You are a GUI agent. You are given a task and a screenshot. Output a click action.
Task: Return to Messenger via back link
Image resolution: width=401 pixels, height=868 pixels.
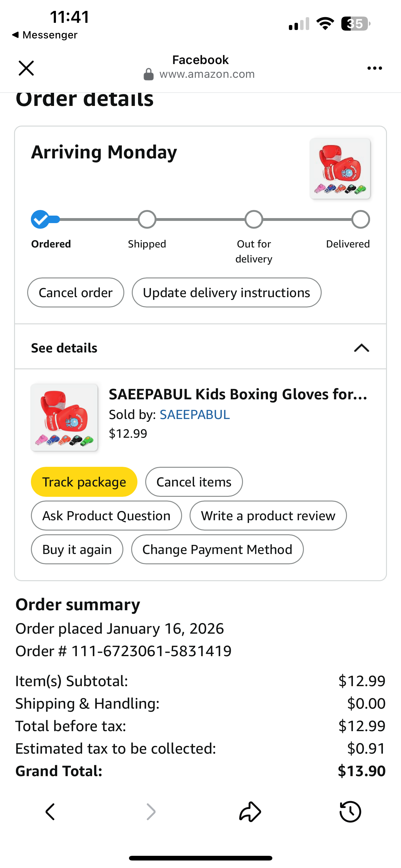pyautogui.click(x=44, y=35)
